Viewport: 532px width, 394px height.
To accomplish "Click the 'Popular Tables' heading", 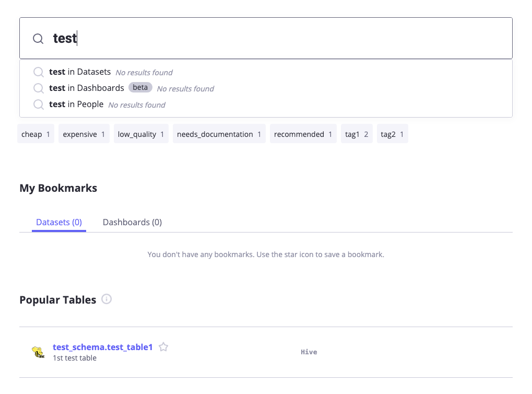I will click(x=57, y=300).
